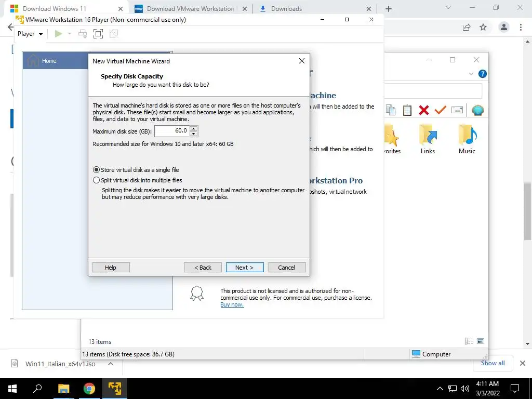Click Send Ctrl+Alt+Del toolbar icon in VMware
The width and height of the screenshot is (532, 399).
pyautogui.click(x=83, y=34)
